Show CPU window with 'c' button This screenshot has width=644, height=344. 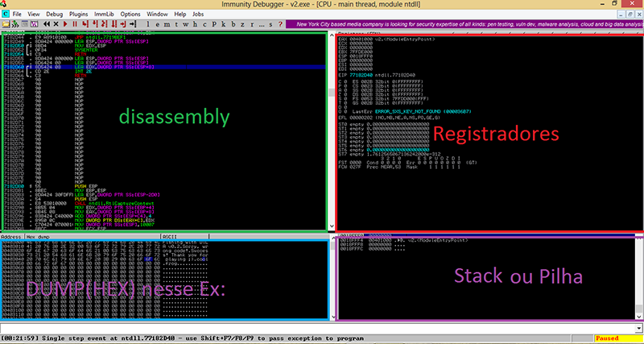coord(204,24)
